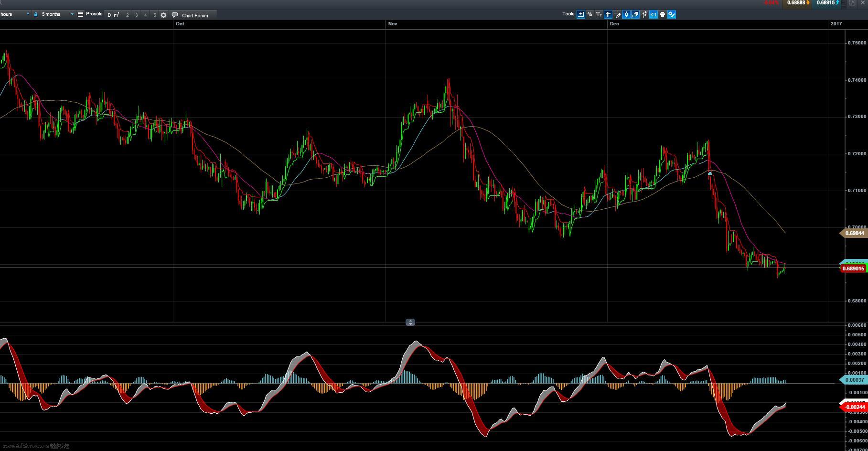Viewport: 868px width, 451px height.
Task: Open chart settings gear
Action: tap(163, 15)
